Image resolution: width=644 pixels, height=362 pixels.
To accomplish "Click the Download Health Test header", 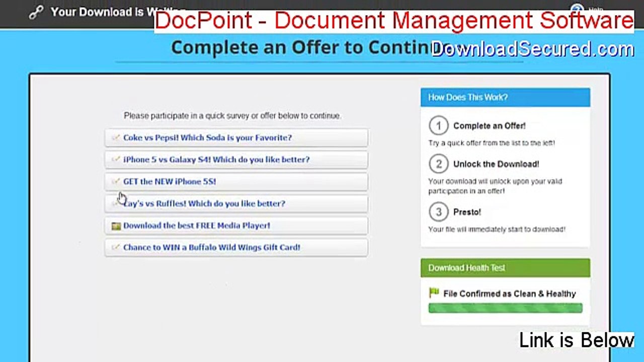I will coord(505,268).
